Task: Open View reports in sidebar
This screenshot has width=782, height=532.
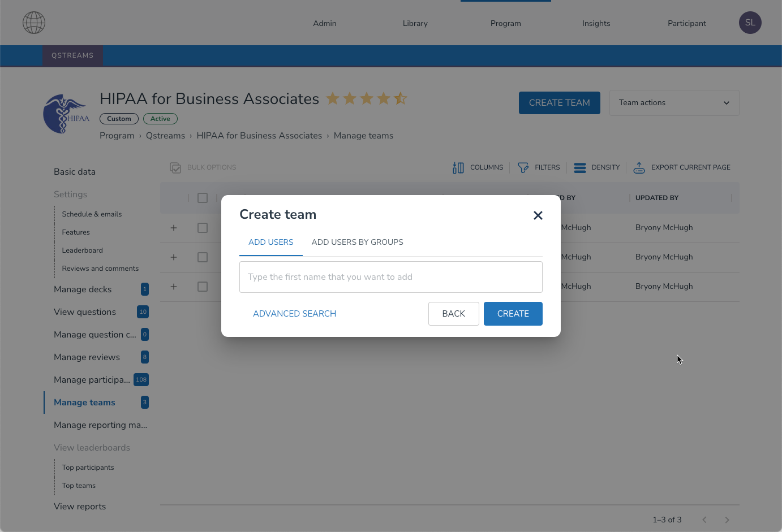Action: [x=80, y=507]
